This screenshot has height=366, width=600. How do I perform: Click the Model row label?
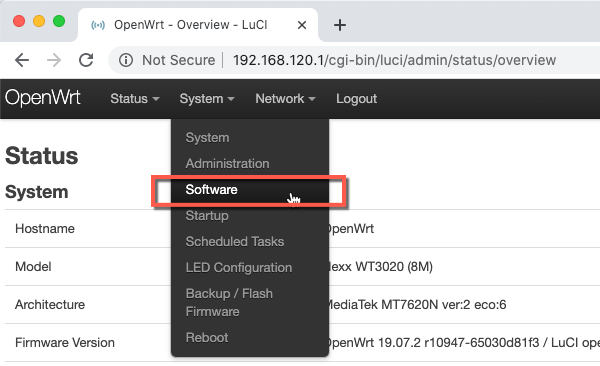tap(33, 266)
